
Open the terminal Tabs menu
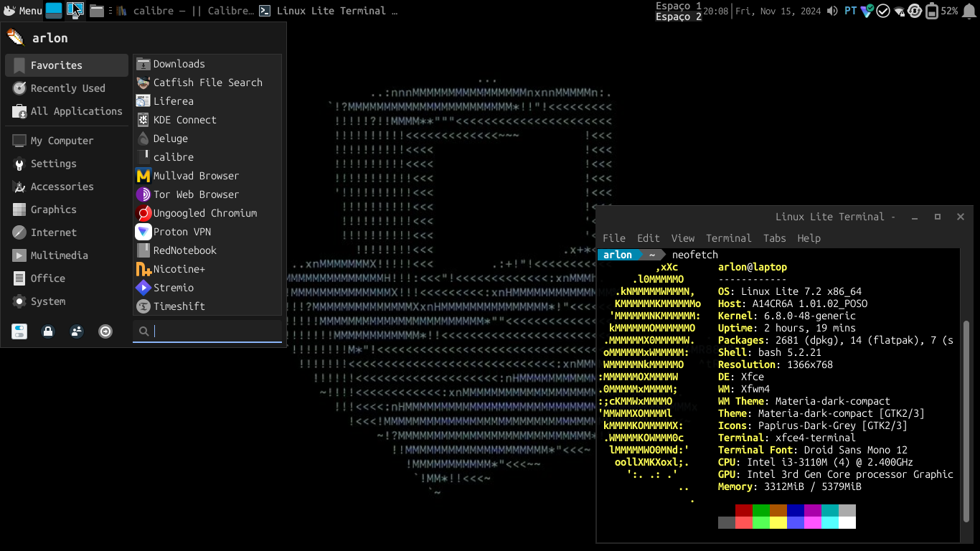tap(775, 238)
